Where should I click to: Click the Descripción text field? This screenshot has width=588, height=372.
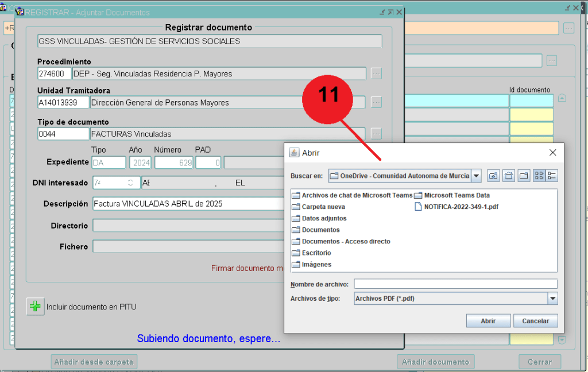[189, 204]
